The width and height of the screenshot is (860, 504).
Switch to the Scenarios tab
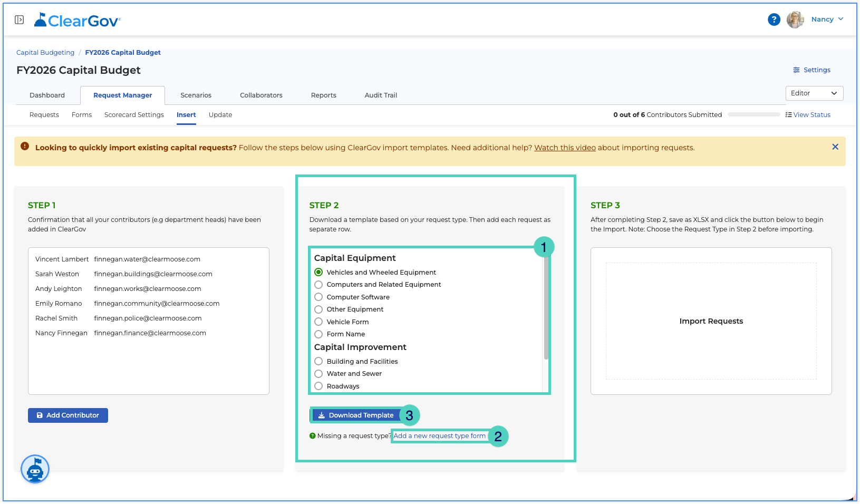(196, 95)
